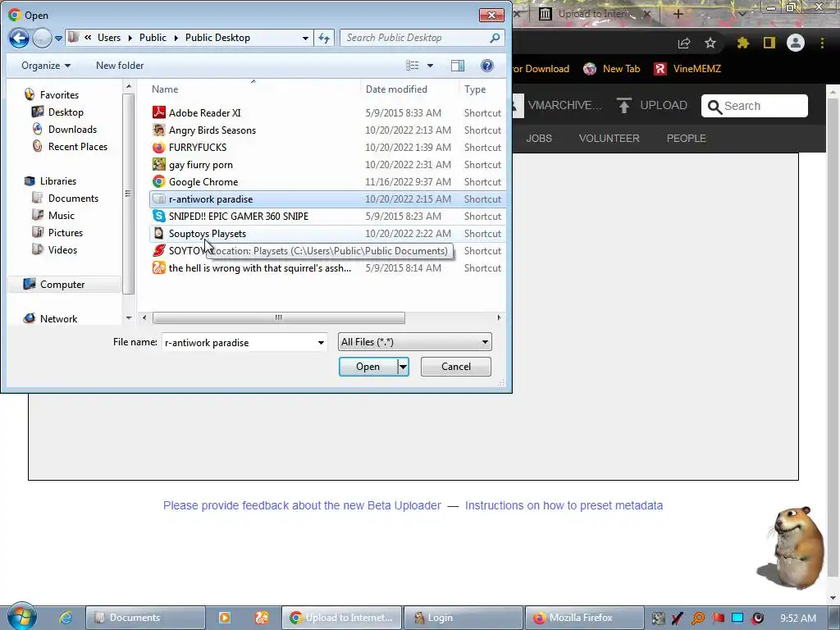
Task: Click the Forward arrow in Open dialog
Action: (42, 38)
